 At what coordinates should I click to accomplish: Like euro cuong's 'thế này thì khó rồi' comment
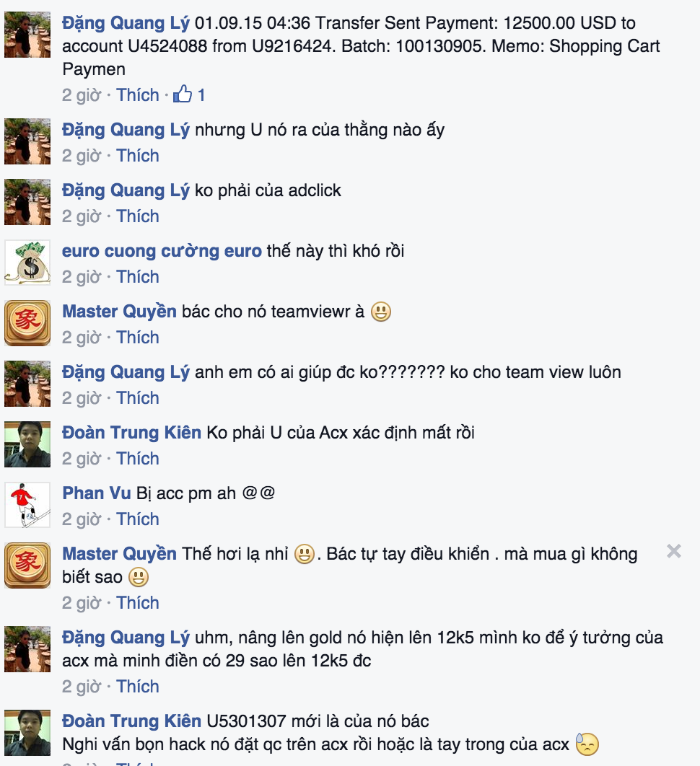click(138, 276)
